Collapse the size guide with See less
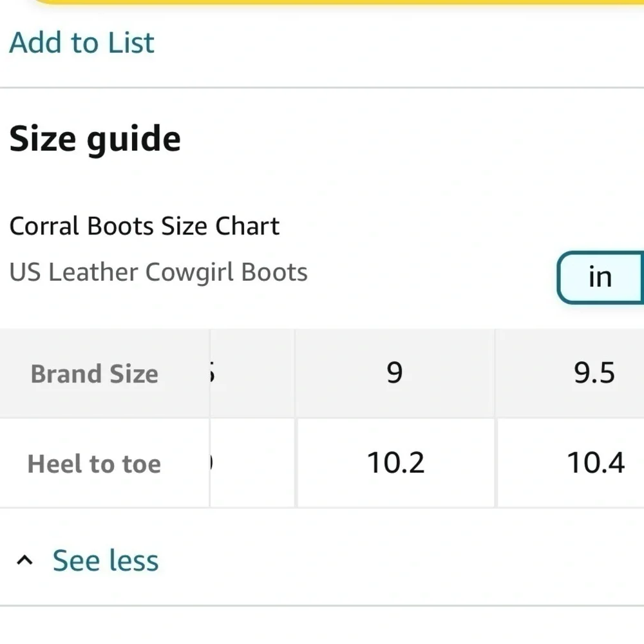Image resolution: width=644 pixels, height=644 pixels. point(106,560)
